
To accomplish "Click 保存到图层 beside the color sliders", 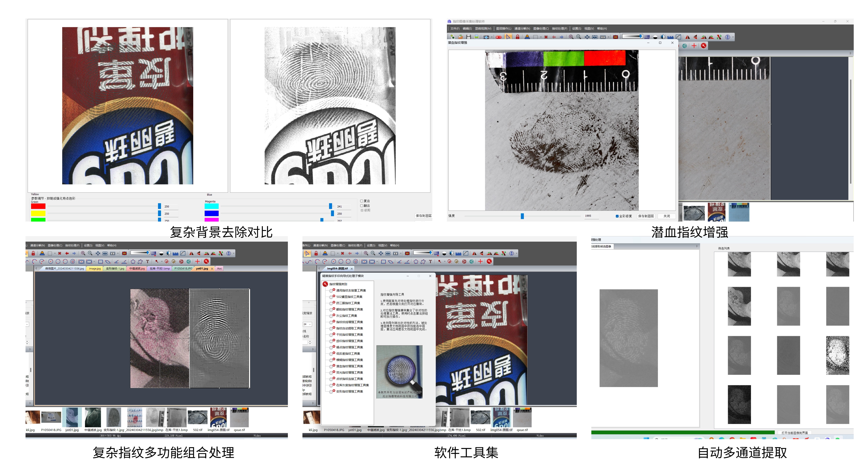I will [423, 216].
